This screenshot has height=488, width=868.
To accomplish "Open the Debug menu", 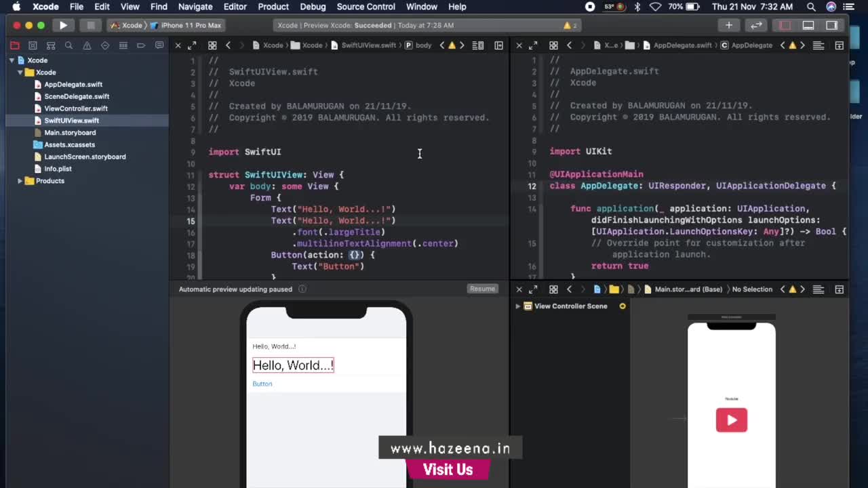I will (313, 7).
